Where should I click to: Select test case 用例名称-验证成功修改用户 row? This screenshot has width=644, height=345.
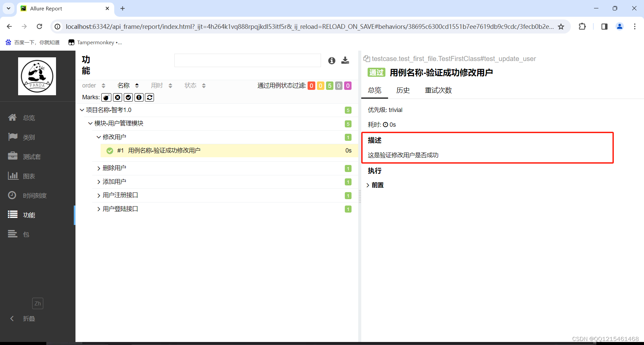click(229, 151)
